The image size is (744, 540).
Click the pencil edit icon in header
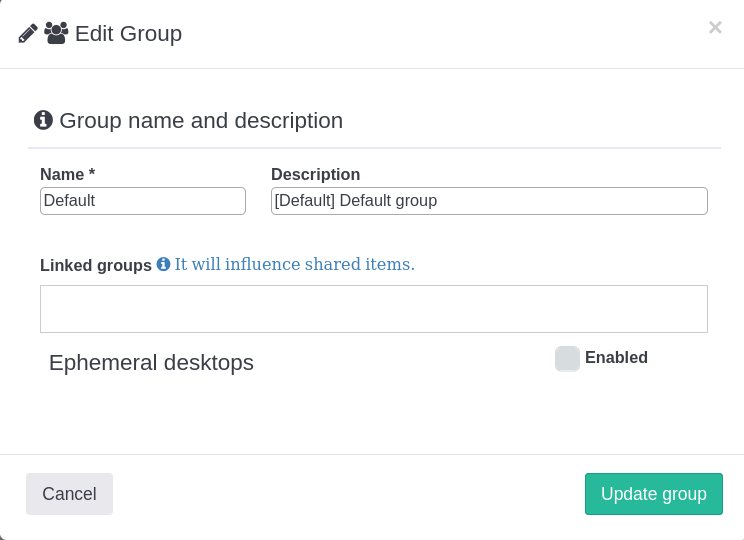pos(28,33)
